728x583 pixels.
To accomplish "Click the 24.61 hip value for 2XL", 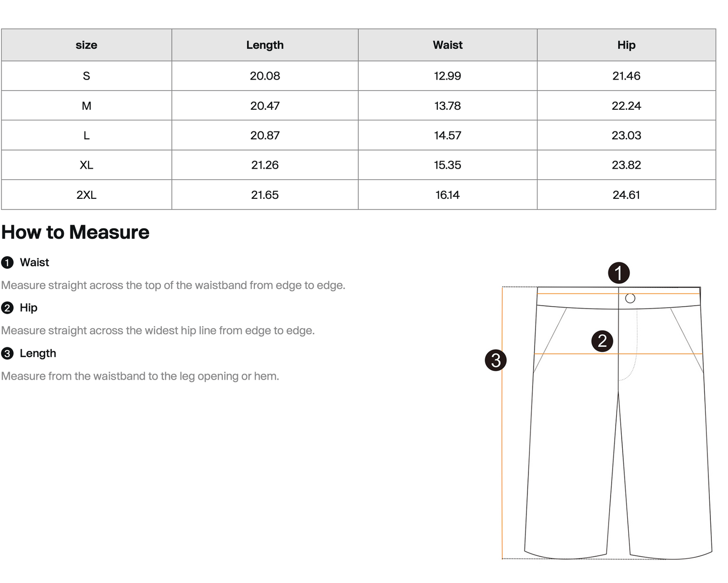I will pyautogui.click(x=626, y=195).
